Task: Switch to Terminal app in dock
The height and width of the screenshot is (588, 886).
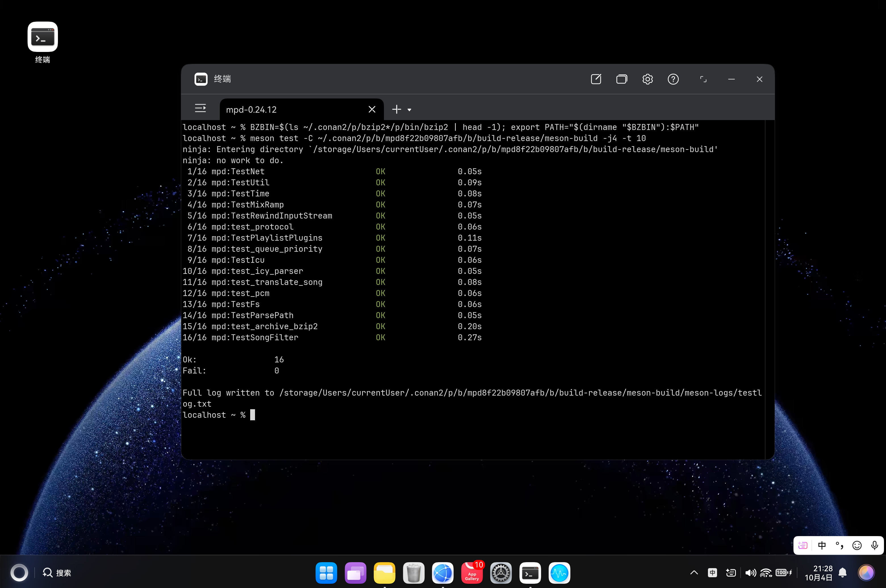Action: 530,573
